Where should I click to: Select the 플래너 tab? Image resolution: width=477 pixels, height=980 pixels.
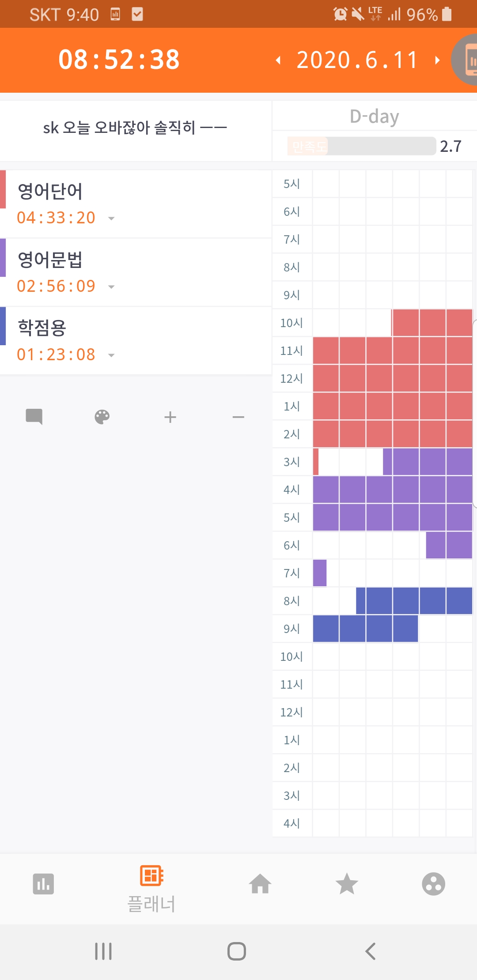pyautogui.click(x=151, y=888)
